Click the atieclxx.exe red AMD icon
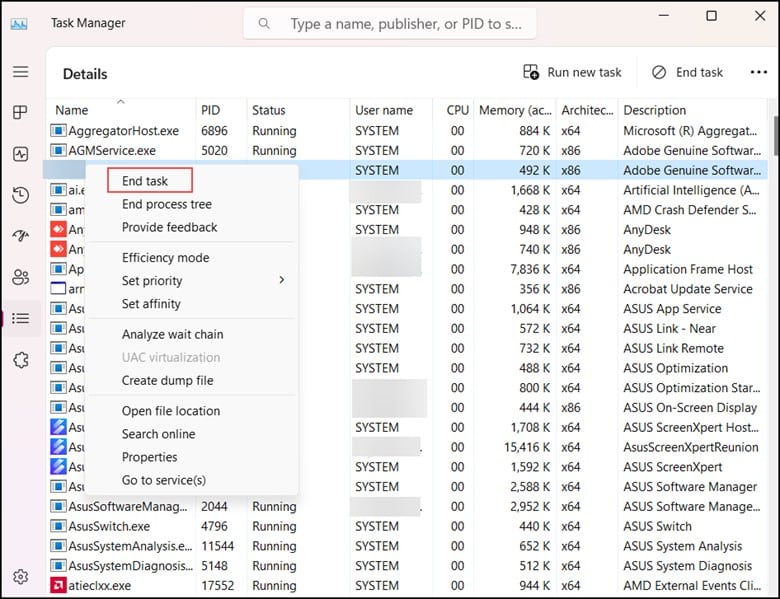780x599 pixels. [x=58, y=586]
